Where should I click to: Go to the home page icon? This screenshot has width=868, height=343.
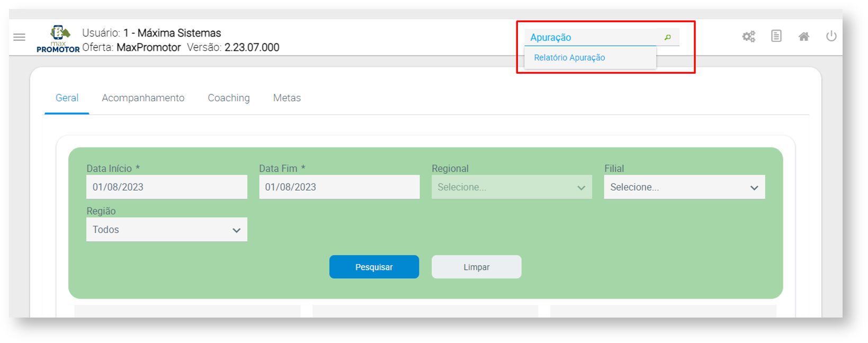coord(803,37)
